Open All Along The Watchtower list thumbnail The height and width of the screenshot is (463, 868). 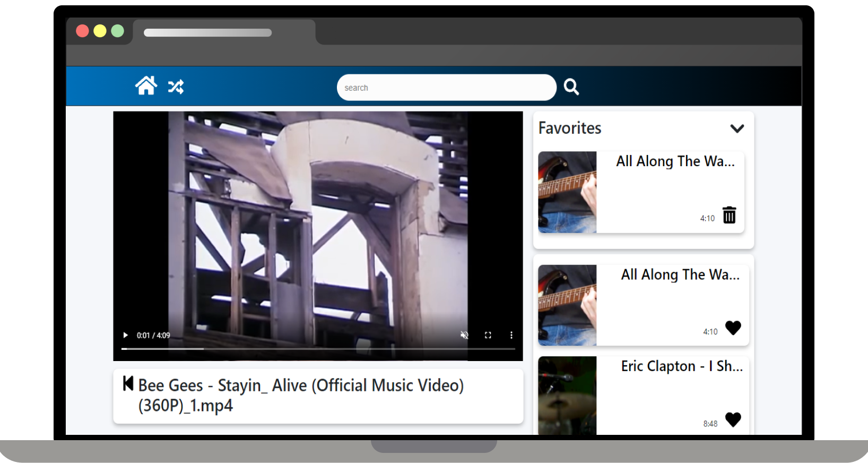(x=567, y=305)
